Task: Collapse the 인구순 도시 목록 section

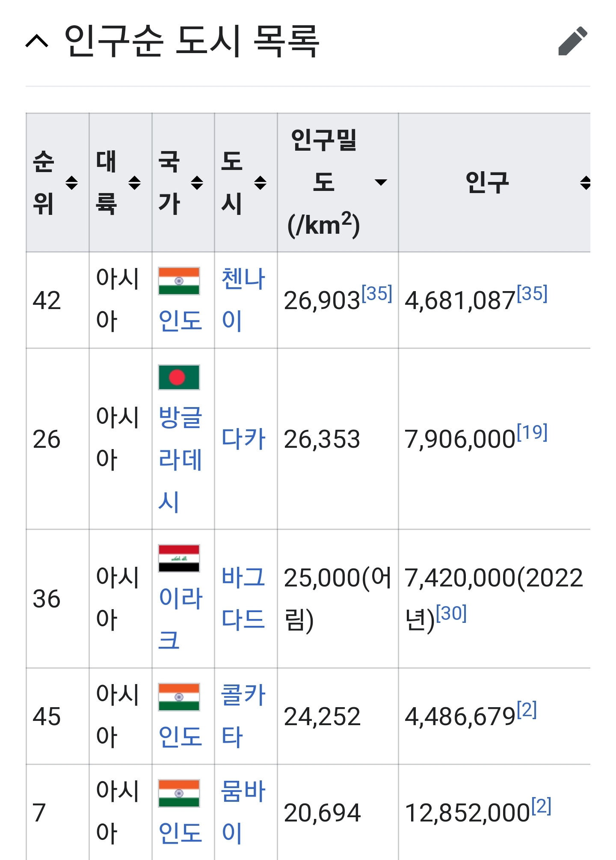Action: pos(37,41)
